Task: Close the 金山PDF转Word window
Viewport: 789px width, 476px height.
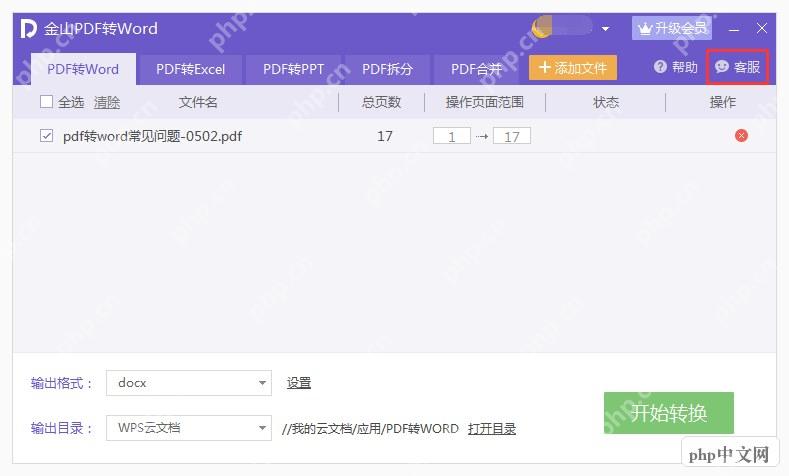Action: click(x=762, y=28)
